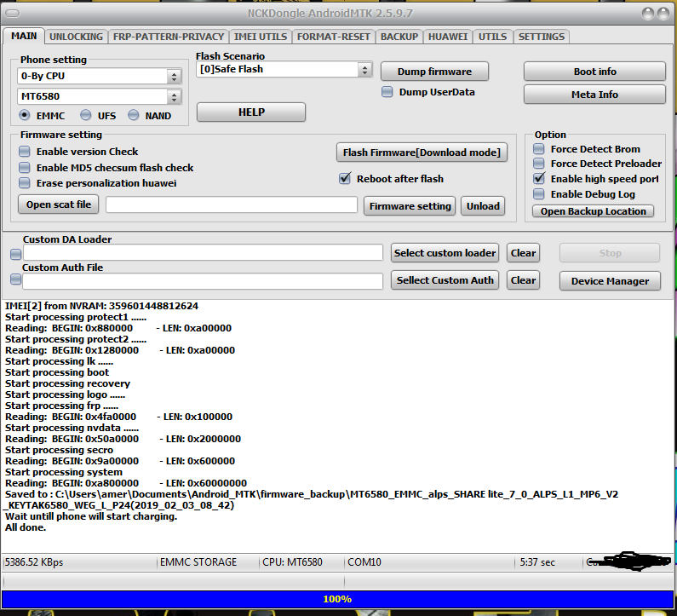Enable MD5 checsum flash check checkbox
Viewport: 677px width, 616px height.
[x=25, y=168]
